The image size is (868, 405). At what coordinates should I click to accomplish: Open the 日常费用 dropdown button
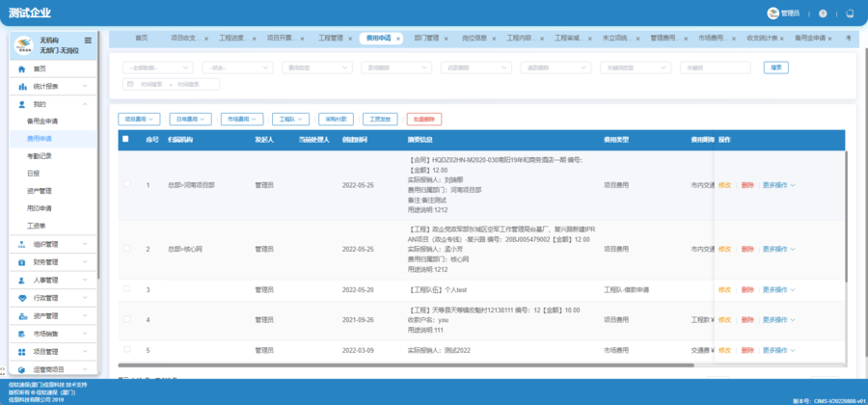[x=190, y=119]
